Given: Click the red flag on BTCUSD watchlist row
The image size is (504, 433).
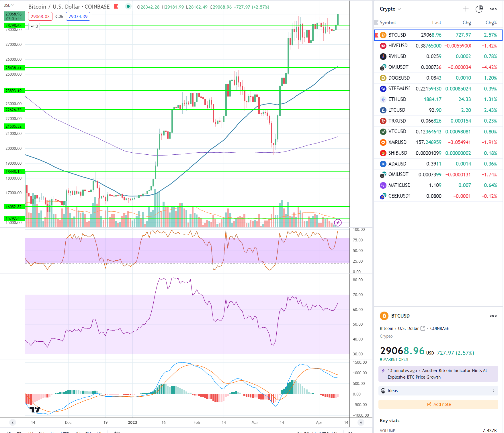Looking at the screenshot, I should (x=376, y=35).
